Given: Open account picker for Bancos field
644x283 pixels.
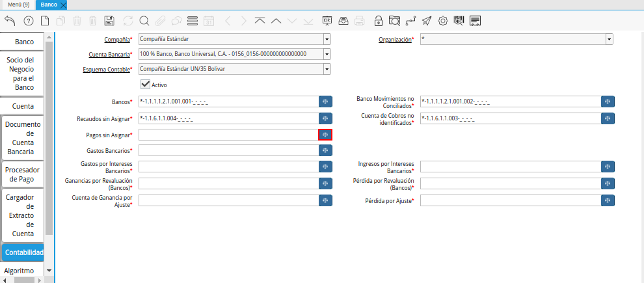Looking at the screenshot, I should pyautogui.click(x=325, y=101).
